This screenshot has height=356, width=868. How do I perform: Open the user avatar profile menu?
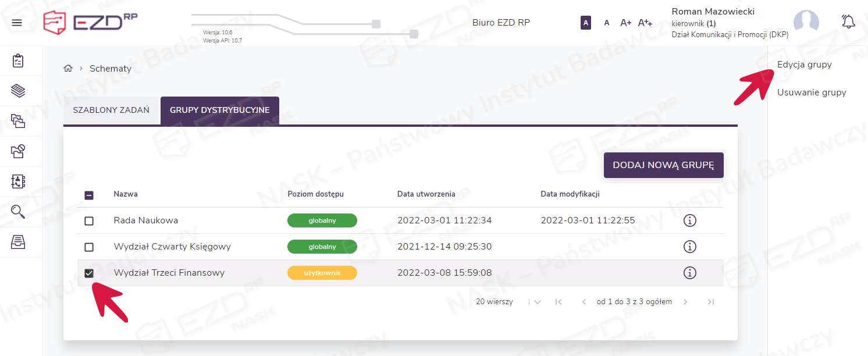click(x=806, y=23)
